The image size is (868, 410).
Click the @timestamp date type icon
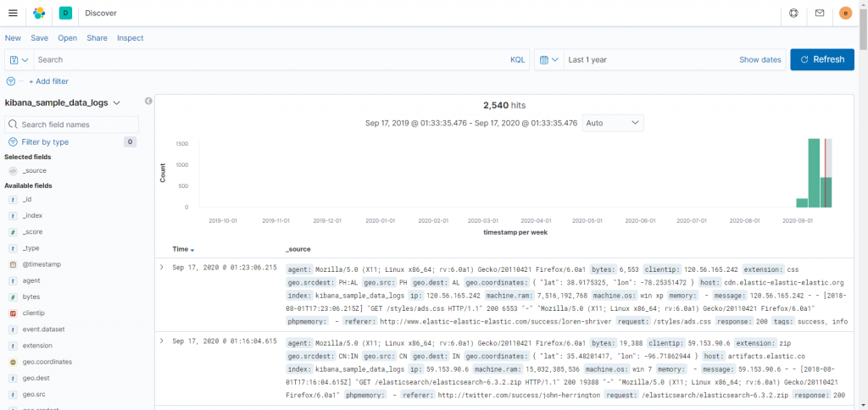(13, 264)
